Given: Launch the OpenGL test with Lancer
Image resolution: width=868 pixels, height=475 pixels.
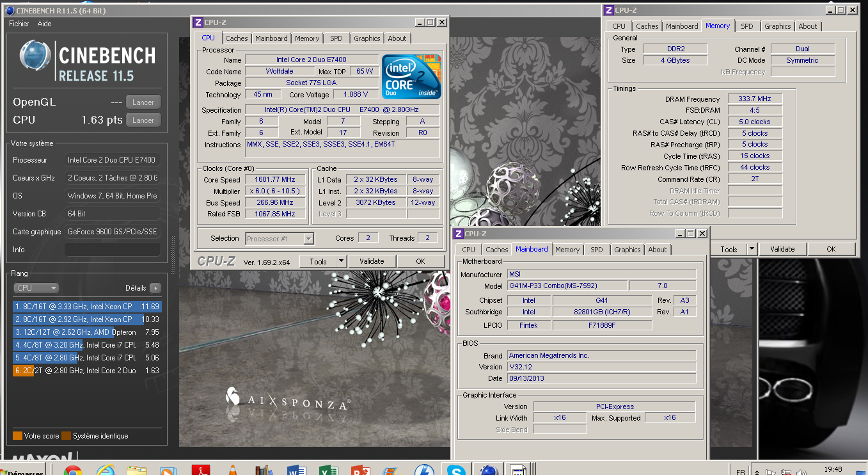Looking at the screenshot, I should click(x=143, y=102).
